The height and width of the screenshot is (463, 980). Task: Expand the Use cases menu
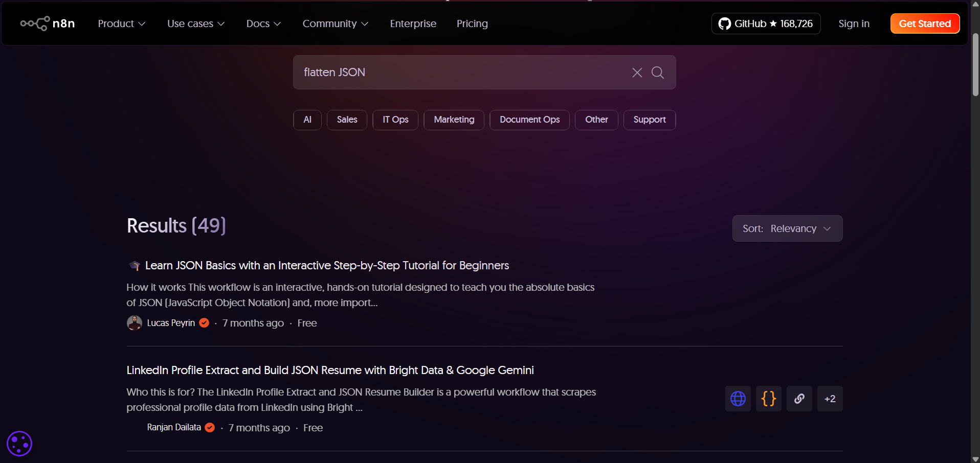tap(195, 24)
